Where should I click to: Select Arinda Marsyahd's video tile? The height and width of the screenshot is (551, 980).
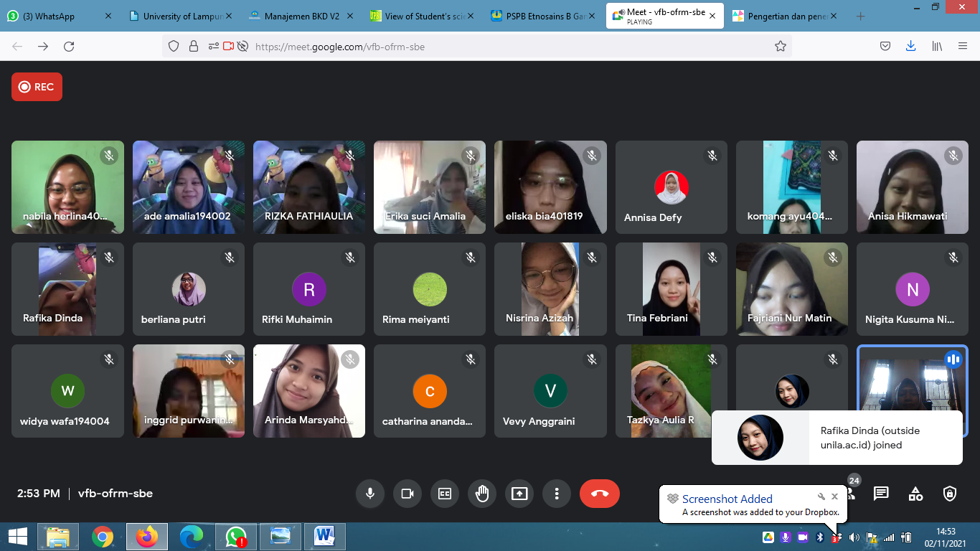[x=309, y=391]
